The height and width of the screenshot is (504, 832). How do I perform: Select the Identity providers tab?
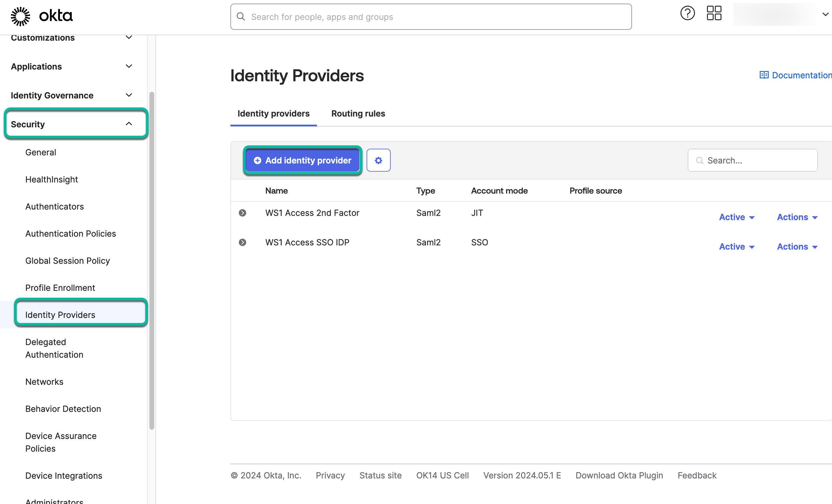[x=273, y=114]
